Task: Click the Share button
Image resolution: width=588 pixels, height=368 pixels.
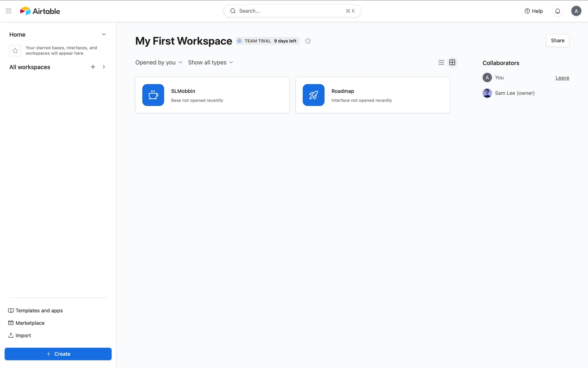Action: pyautogui.click(x=557, y=40)
